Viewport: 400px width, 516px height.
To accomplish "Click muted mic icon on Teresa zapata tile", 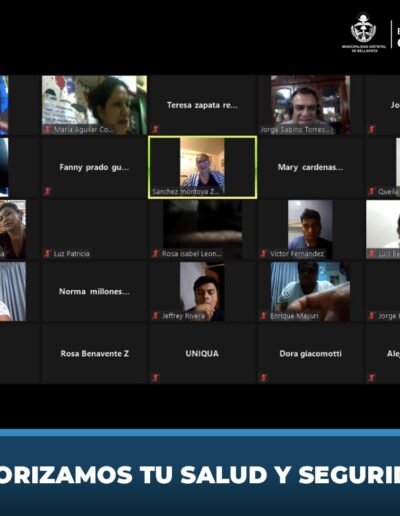I will tap(155, 129).
